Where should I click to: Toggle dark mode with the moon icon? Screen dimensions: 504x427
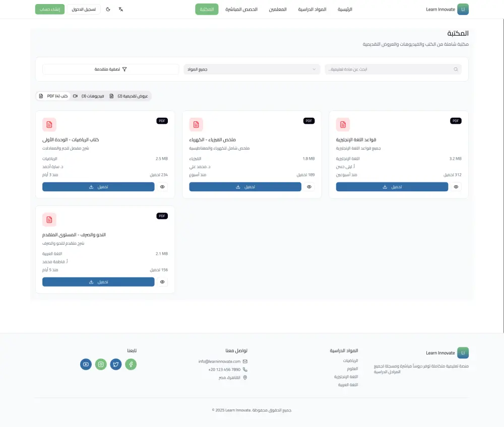point(106,9)
